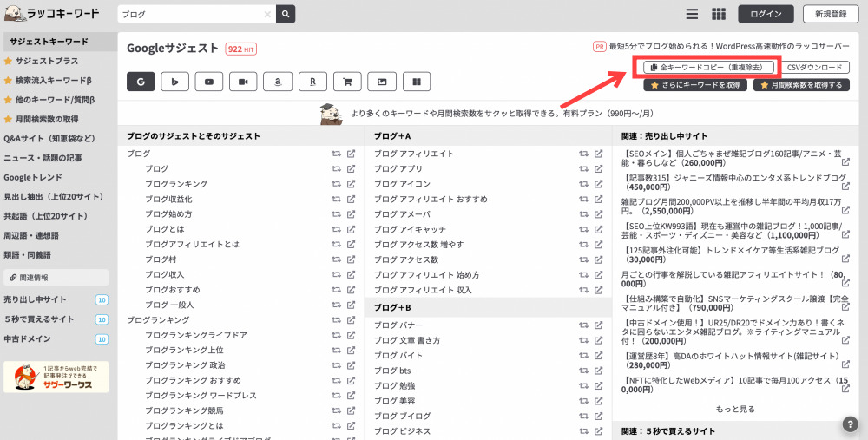Open 見出し抽出（上位20サイト） in sidebar
The height and width of the screenshot is (440, 868).
(x=54, y=196)
